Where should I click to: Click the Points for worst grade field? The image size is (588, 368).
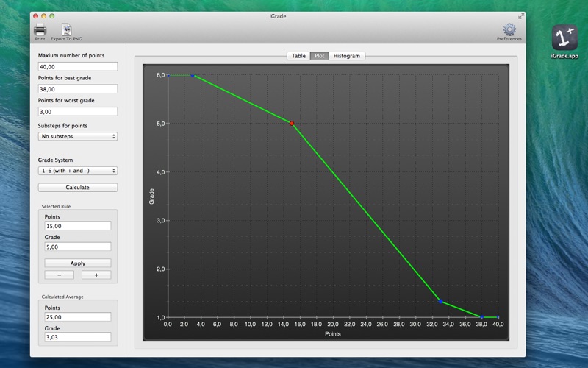[x=78, y=112]
